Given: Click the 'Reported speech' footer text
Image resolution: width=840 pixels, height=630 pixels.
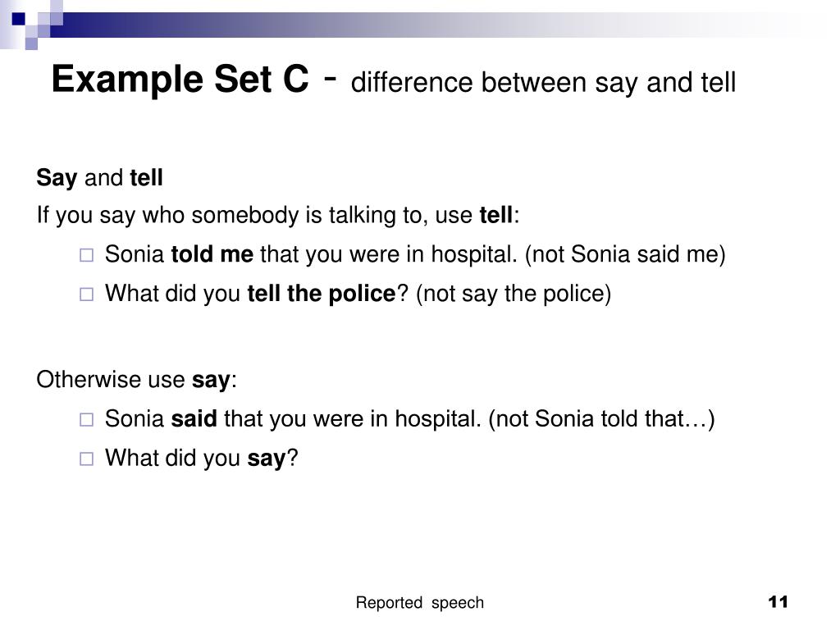Looking at the screenshot, I should 420,603.
